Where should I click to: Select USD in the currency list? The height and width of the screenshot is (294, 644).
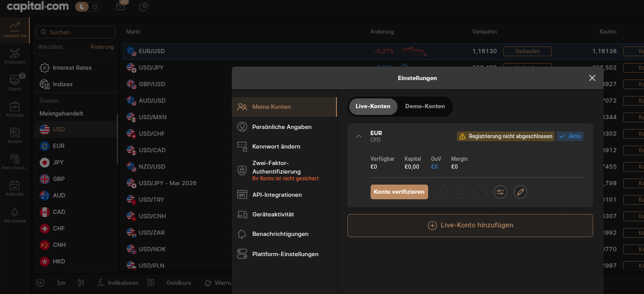pyautogui.click(x=76, y=130)
